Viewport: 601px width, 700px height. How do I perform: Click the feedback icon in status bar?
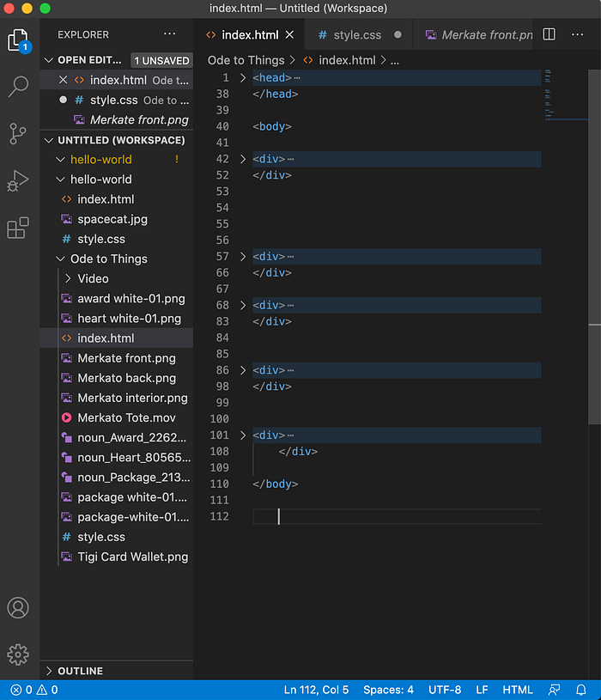point(555,690)
